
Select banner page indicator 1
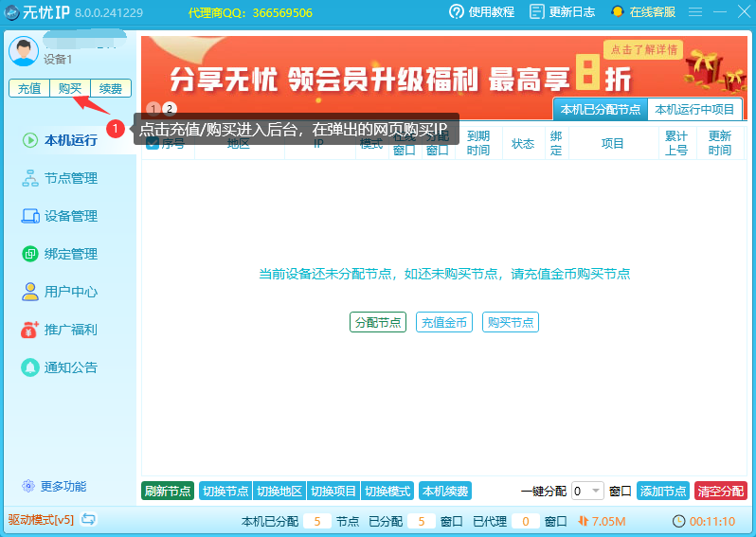pyautogui.click(x=153, y=109)
